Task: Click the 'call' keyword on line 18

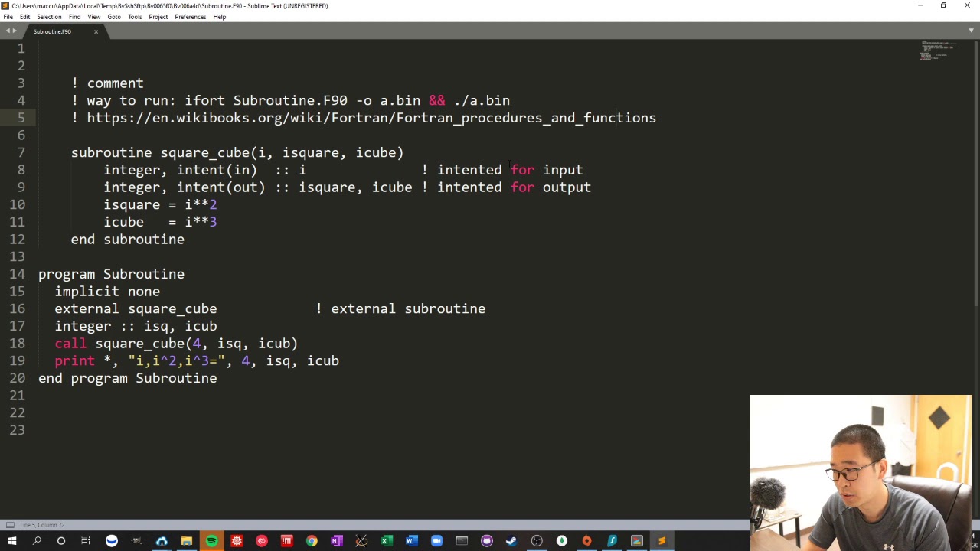Action: (x=70, y=344)
